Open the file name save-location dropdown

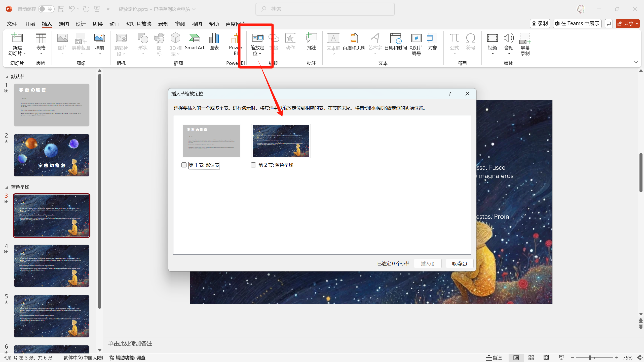pos(194,9)
